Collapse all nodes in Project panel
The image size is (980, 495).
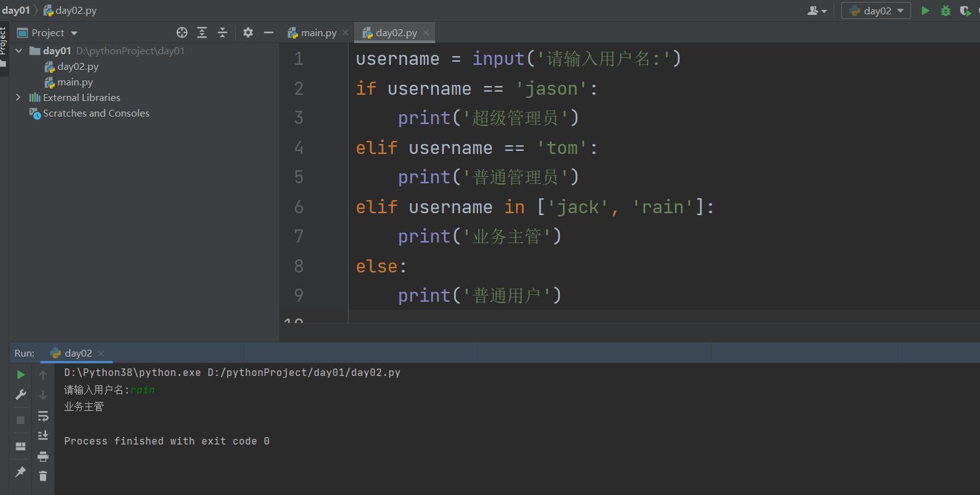(223, 32)
